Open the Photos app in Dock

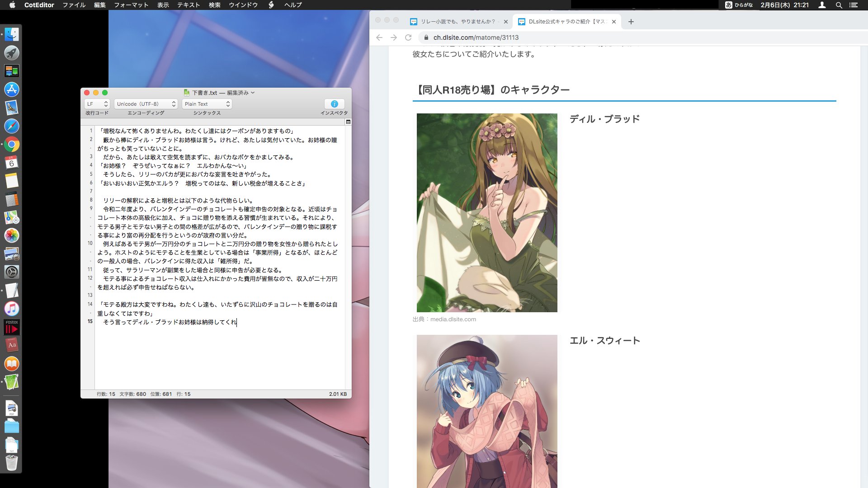12,235
